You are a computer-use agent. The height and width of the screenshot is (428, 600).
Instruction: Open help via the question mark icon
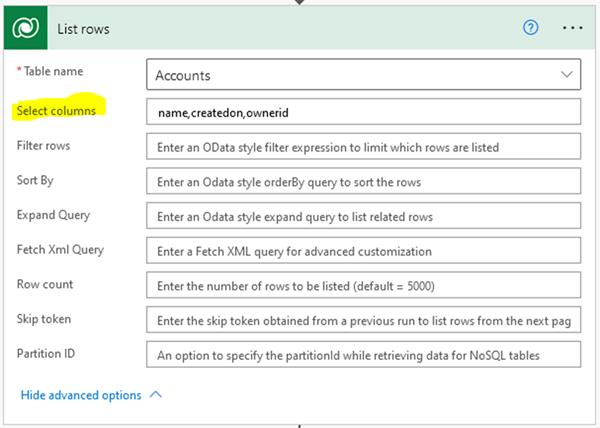[531, 28]
